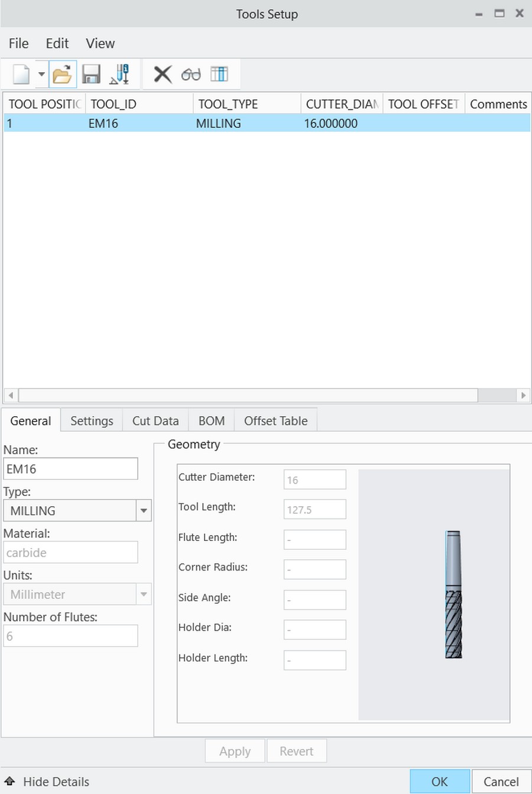This screenshot has width=532, height=794.
Task: Click the tool-with-sketch toolbar icon
Action: tap(120, 74)
